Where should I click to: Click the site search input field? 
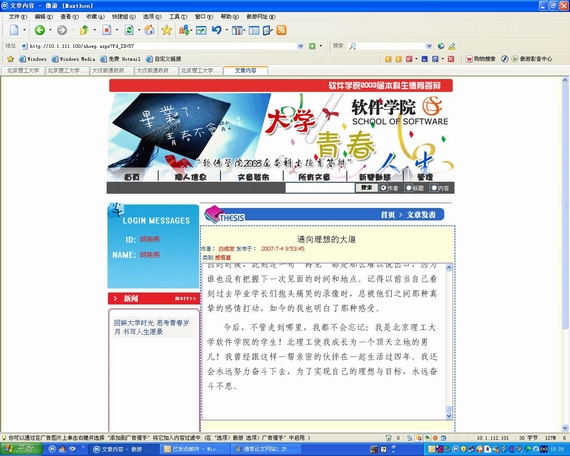tap(320, 188)
